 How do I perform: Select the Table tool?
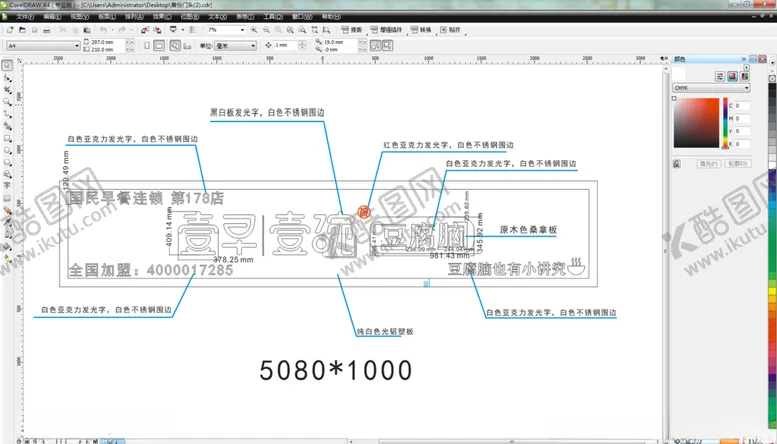click(7, 198)
